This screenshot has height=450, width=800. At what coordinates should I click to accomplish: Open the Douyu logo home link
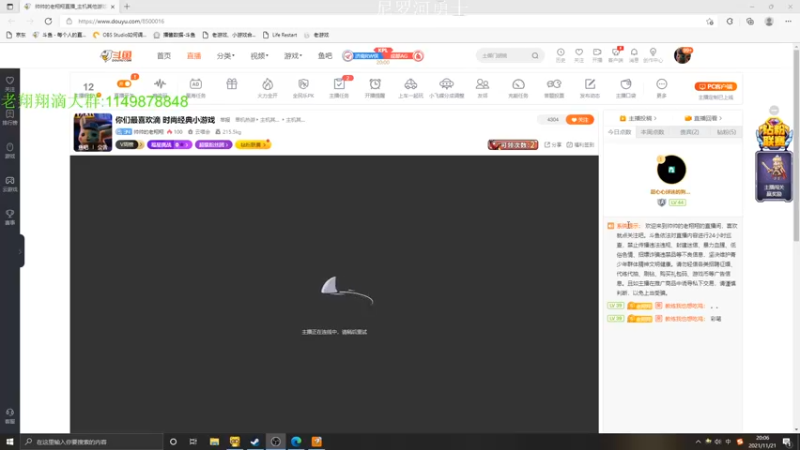[116, 56]
